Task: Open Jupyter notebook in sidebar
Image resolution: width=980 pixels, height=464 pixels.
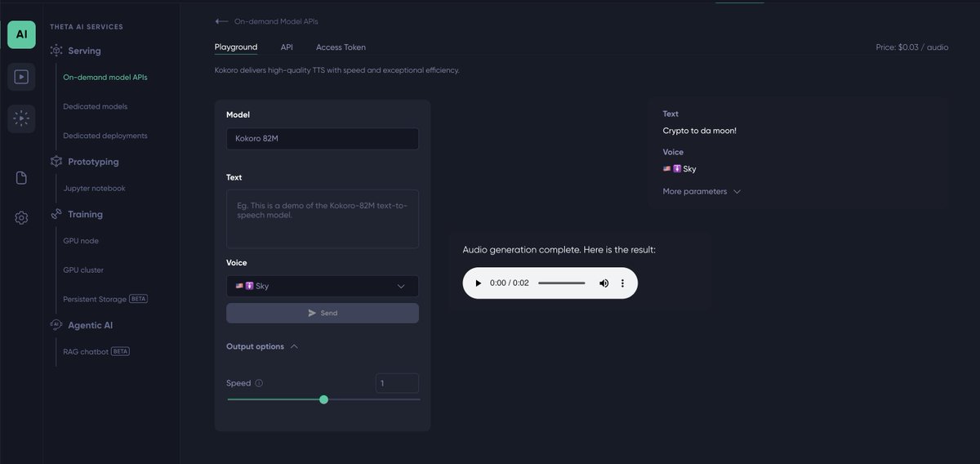Action: pyautogui.click(x=95, y=188)
